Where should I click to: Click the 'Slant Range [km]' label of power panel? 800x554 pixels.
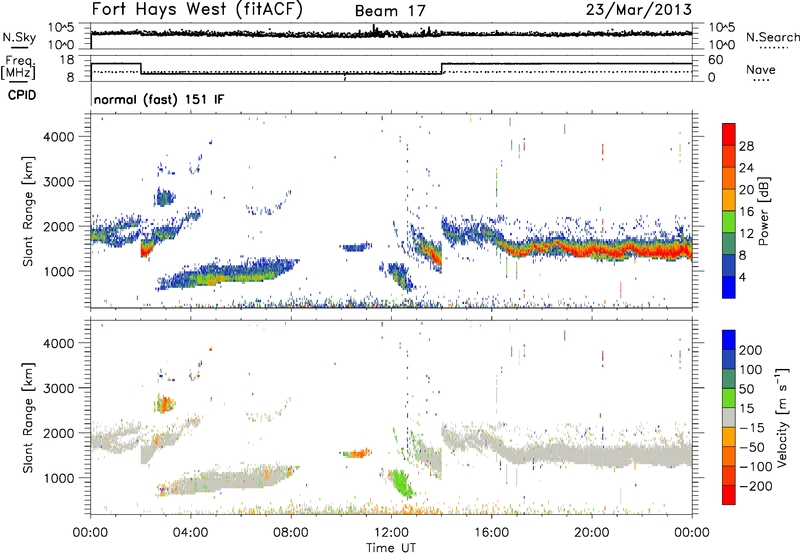[x=28, y=211]
